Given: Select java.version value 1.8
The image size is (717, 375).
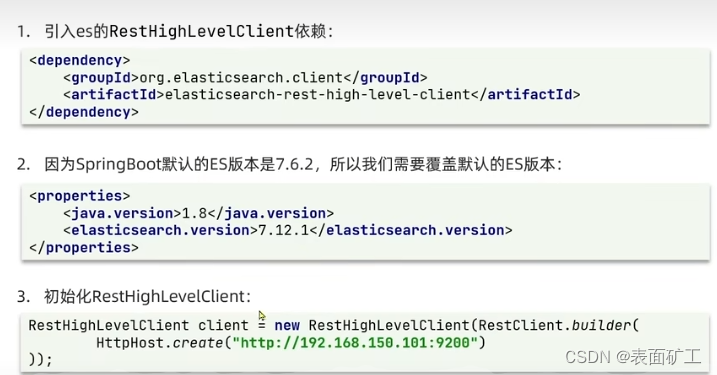Looking at the screenshot, I should (194, 214).
